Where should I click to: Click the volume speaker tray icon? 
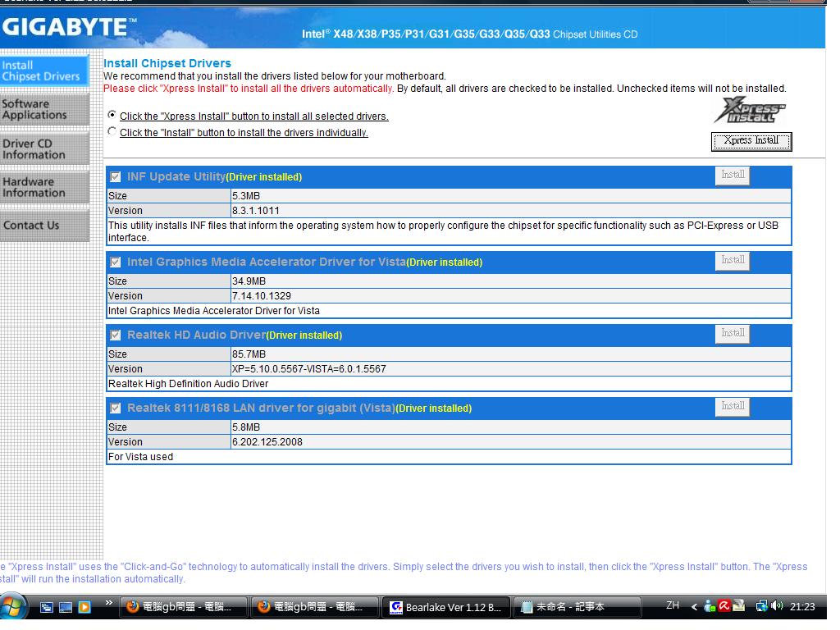click(776, 607)
